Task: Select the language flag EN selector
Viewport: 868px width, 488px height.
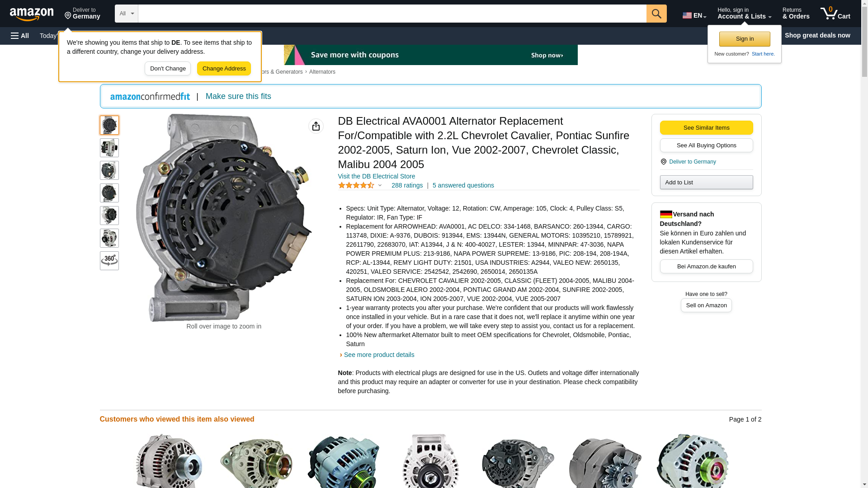Action: (694, 15)
